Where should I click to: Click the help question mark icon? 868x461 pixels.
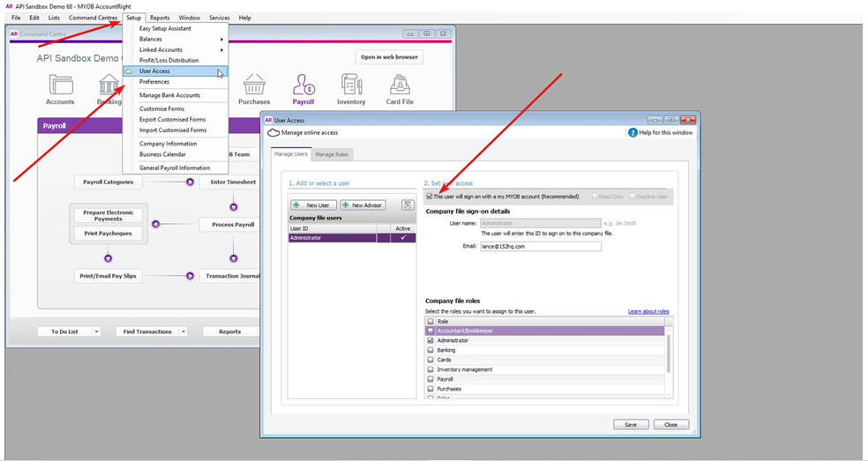pos(632,133)
